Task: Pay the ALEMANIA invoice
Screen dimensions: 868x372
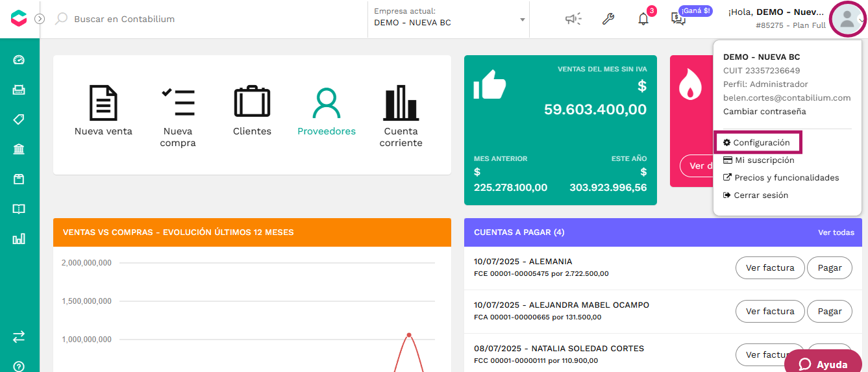Action: click(x=830, y=268)
